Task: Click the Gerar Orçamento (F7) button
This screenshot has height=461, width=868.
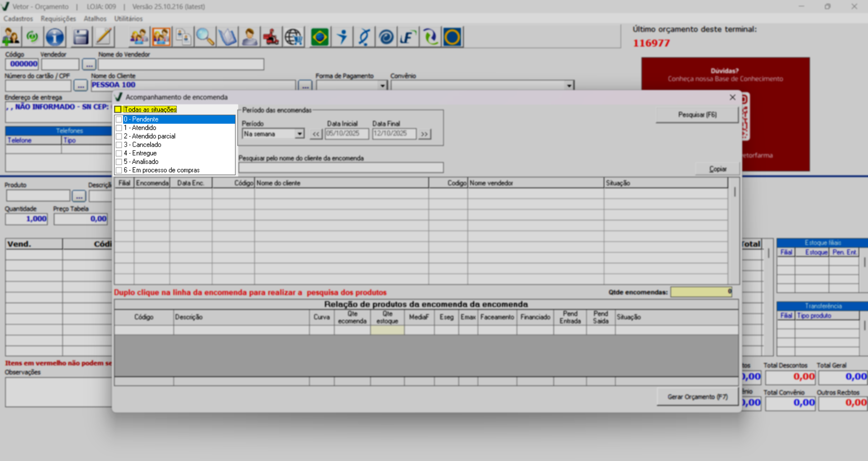Action: click(x=697, y=397)
